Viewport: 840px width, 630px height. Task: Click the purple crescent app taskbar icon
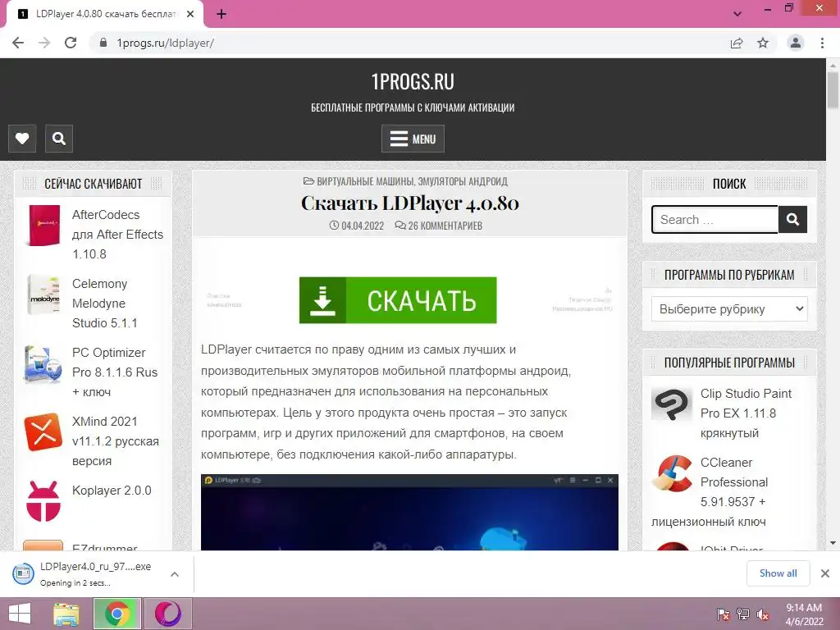point(167,614)
